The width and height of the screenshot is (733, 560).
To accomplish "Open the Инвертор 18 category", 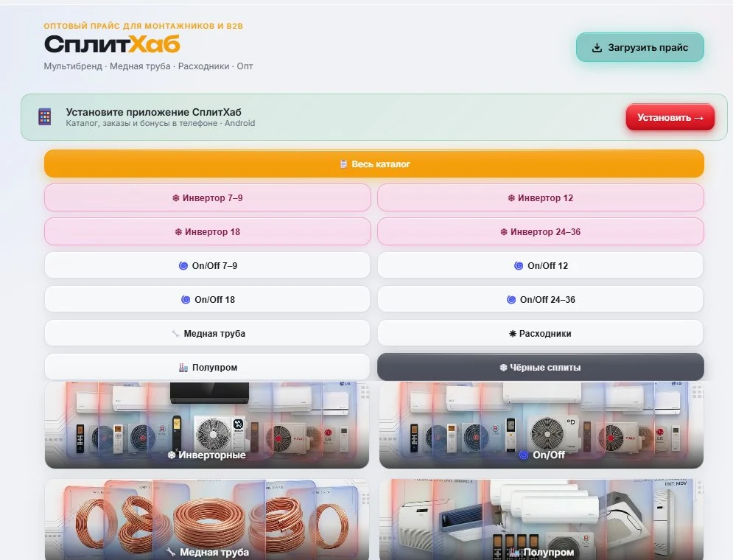I will pos(208,232).
